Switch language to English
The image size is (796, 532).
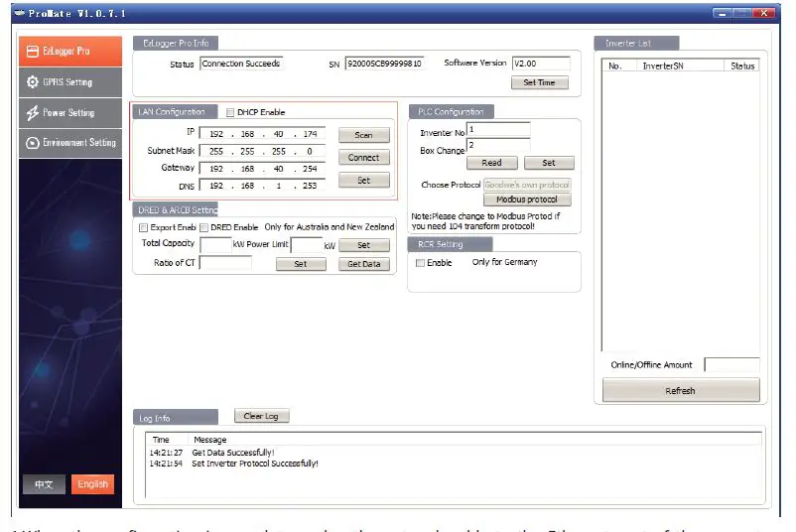92,484
